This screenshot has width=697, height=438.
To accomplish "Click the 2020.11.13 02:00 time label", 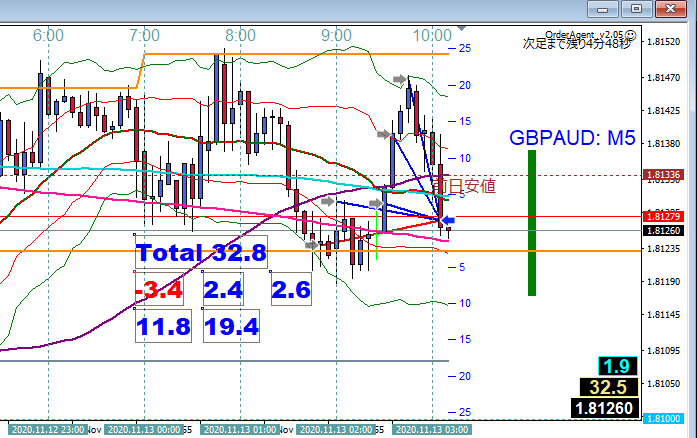I will tap(336, 430).
